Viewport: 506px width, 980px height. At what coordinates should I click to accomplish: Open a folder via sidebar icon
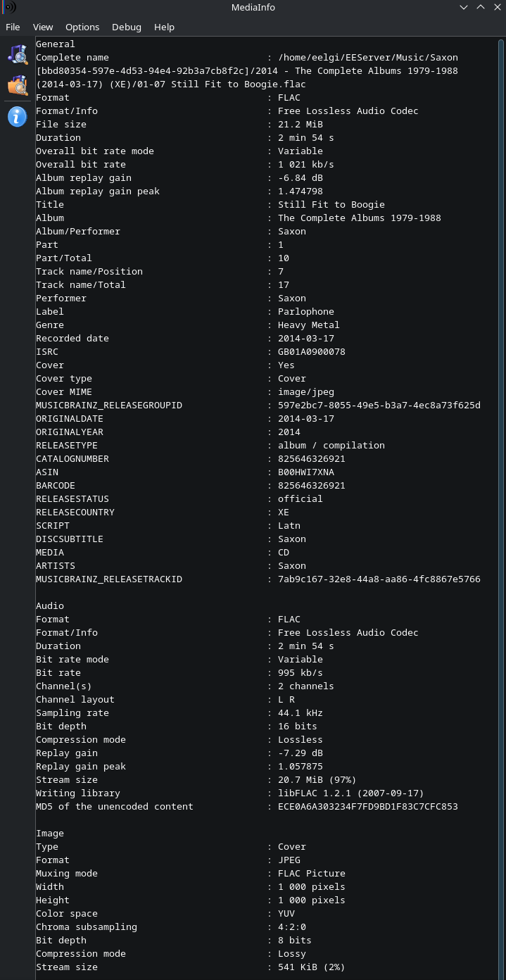click(x=18, y=85)
